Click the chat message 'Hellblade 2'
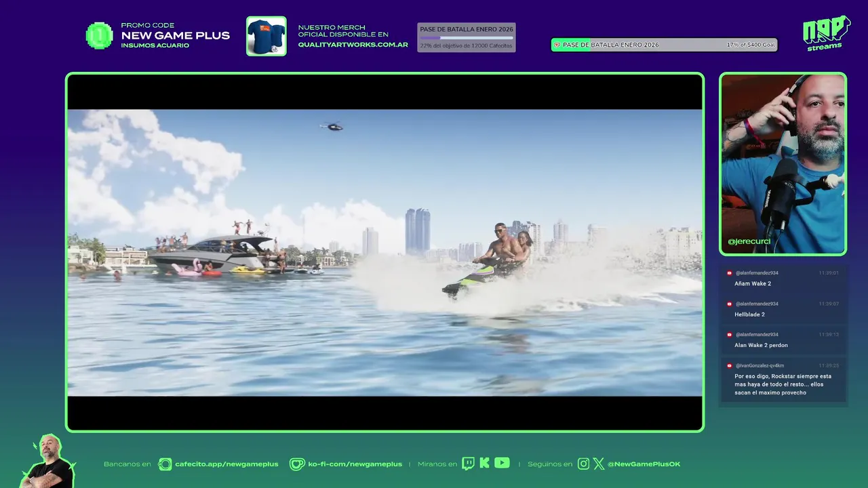The image size is (868, 488). click(x=749, y=314)
